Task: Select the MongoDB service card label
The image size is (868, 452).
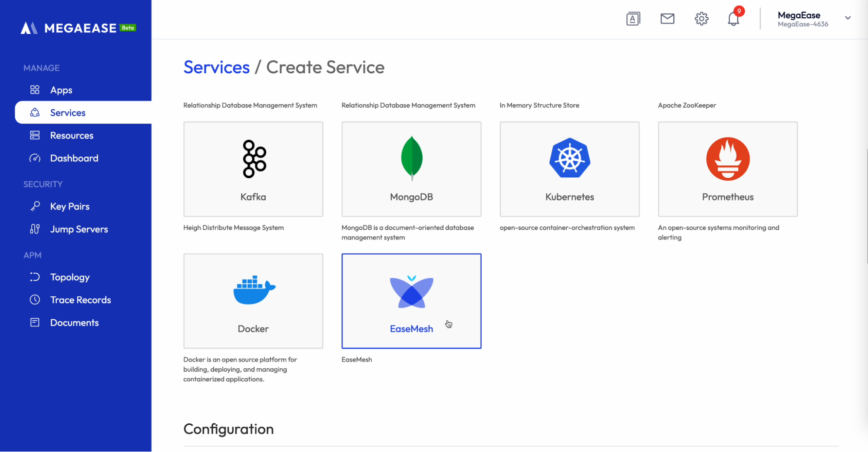Action: [x=412, y=197]
